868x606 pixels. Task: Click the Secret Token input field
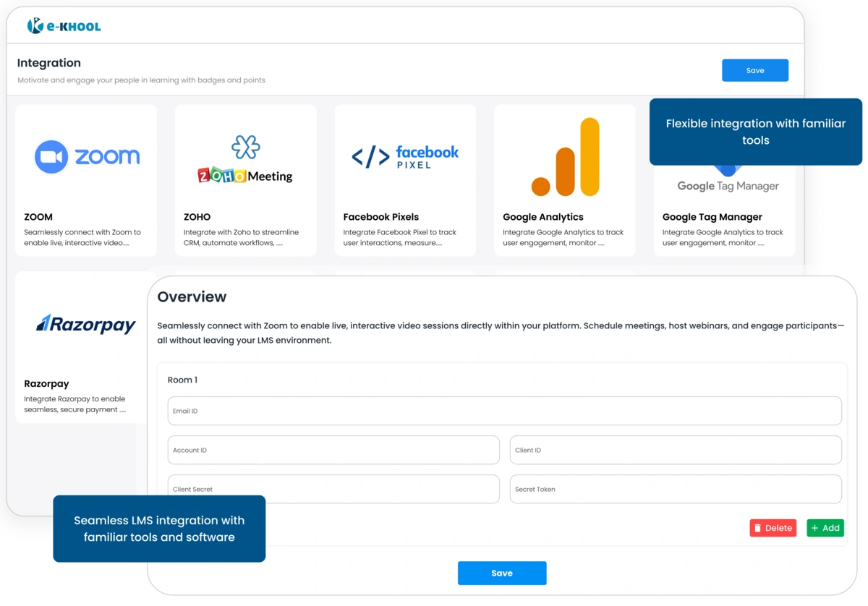tap(675, 489)
